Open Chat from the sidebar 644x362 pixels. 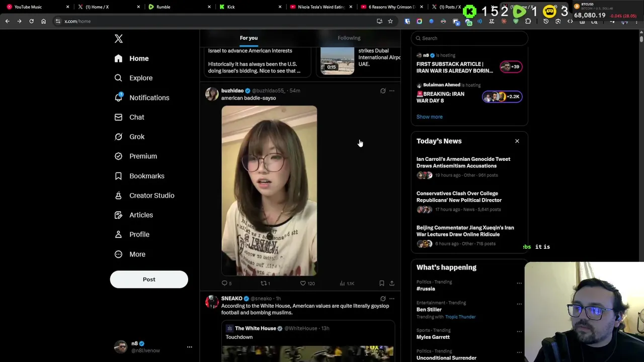[129, 117]
